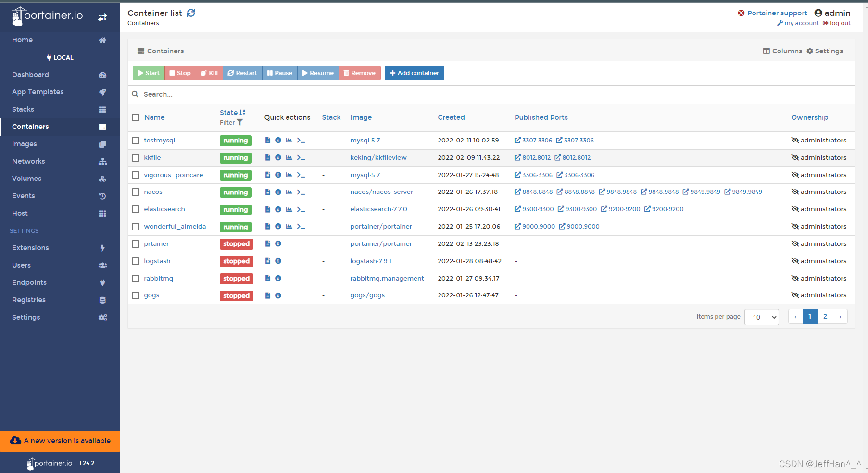
Task: Check the rabbitmq container checkbox
Action: (136, 279)
